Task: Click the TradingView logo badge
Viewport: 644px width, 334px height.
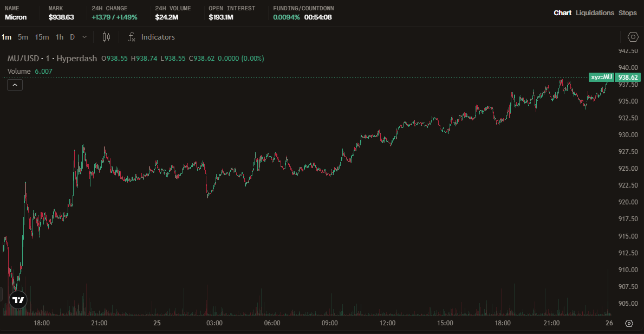Action: [x=18, y=300]
